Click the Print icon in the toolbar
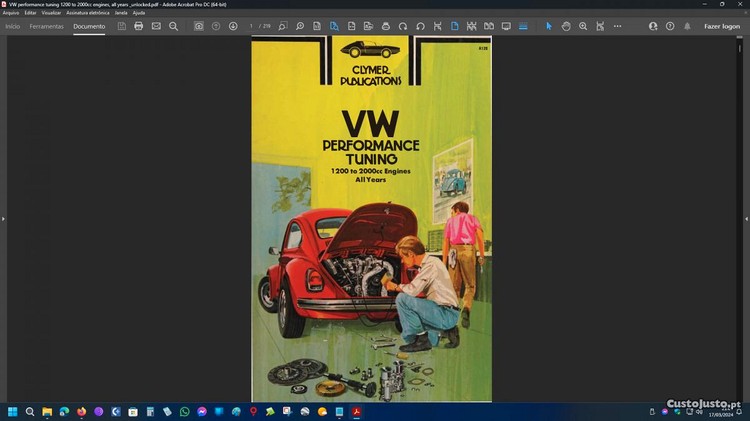This screenshot has height=421, width=750. [x=139, y=26]
